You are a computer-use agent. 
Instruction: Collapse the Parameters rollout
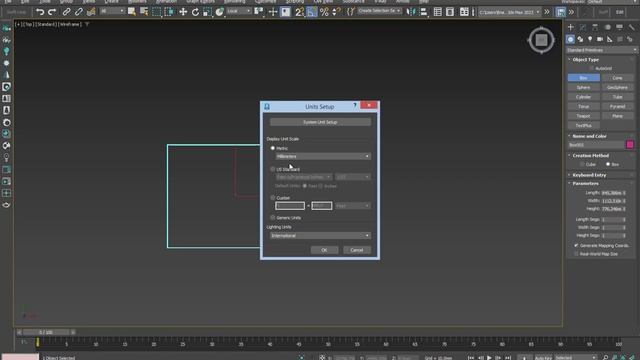(585, 184)
